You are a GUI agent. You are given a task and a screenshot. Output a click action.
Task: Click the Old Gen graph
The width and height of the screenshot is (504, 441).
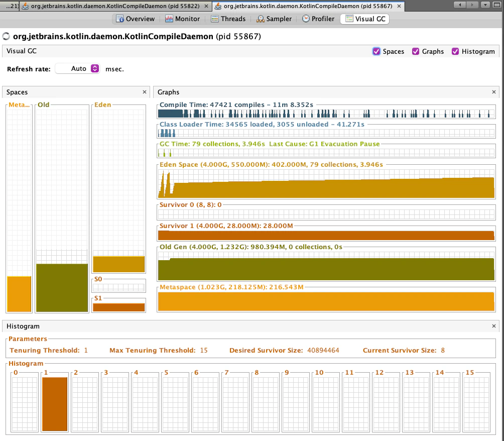(x=326, y=266)
